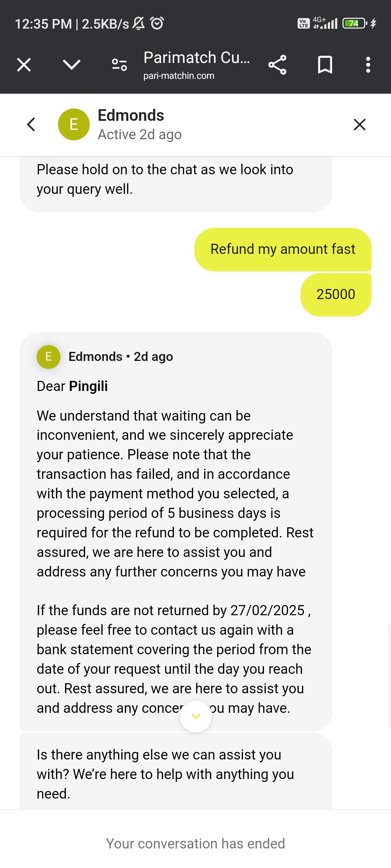Viewport: 391px width, 868px height.
Task: Tap the 25000 message bubble
Action: click(x=336, y=294)
